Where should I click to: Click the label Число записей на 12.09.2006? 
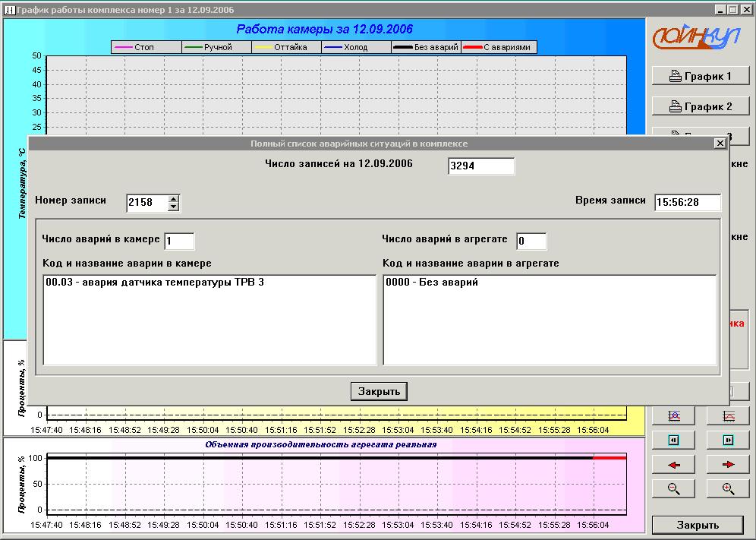tap(339, 163)
